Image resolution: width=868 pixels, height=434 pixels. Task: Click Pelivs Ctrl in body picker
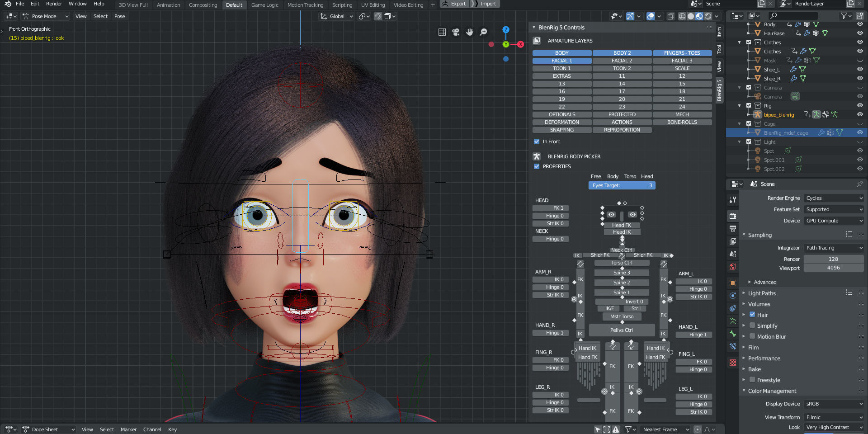pos(622,330)
